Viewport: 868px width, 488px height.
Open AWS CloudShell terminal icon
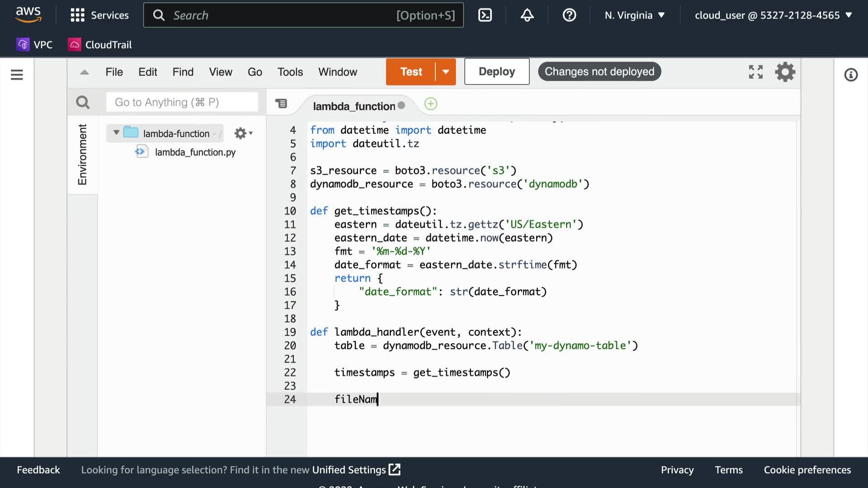point(485,15)
